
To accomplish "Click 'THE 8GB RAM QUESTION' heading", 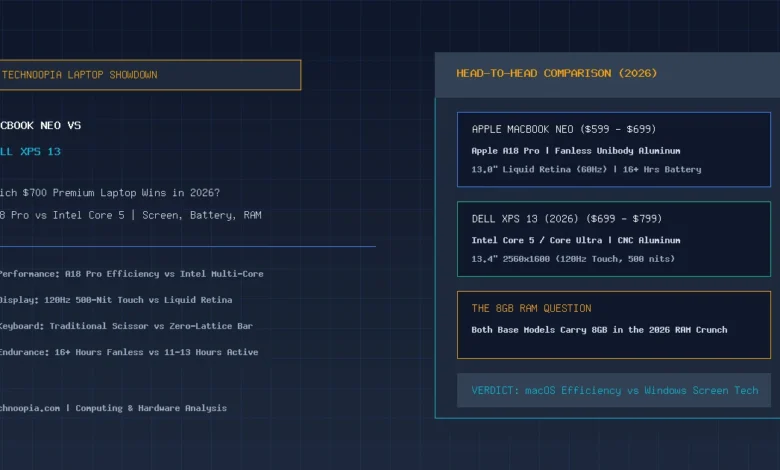I will 531,308.
